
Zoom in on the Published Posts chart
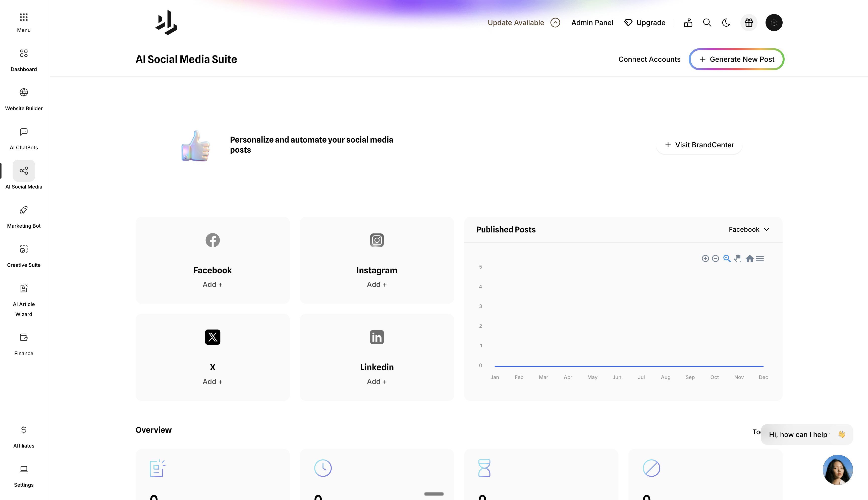[x=706, y=258]
